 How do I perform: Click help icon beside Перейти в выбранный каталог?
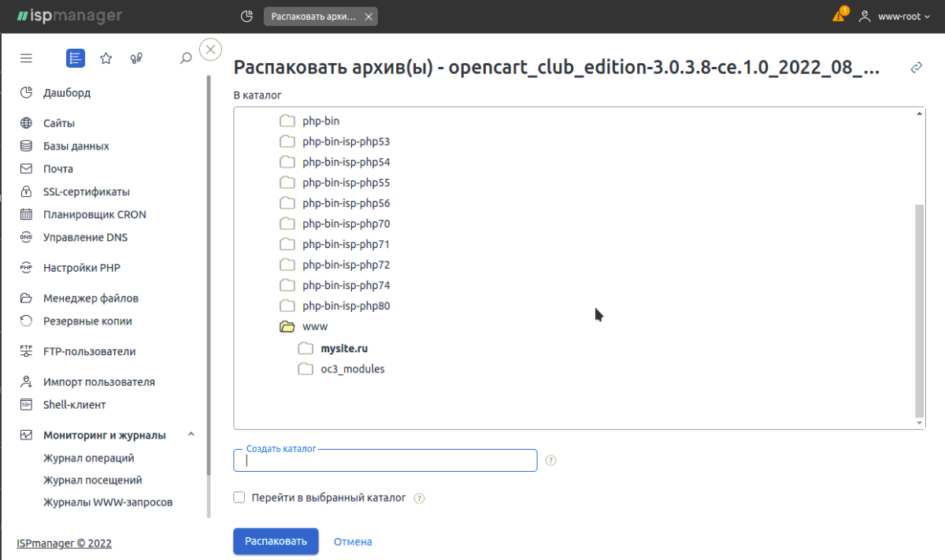[420, 499]
